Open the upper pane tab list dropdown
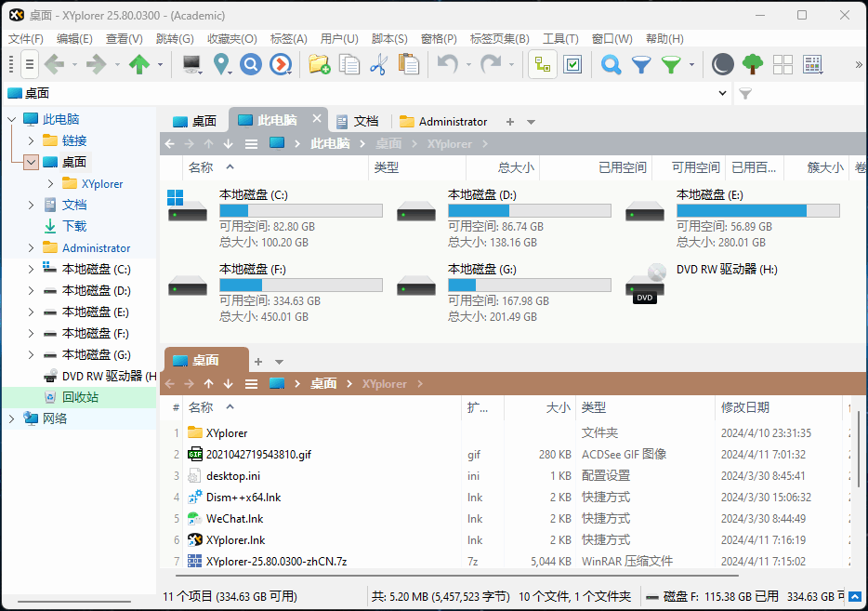 point(531,122)
